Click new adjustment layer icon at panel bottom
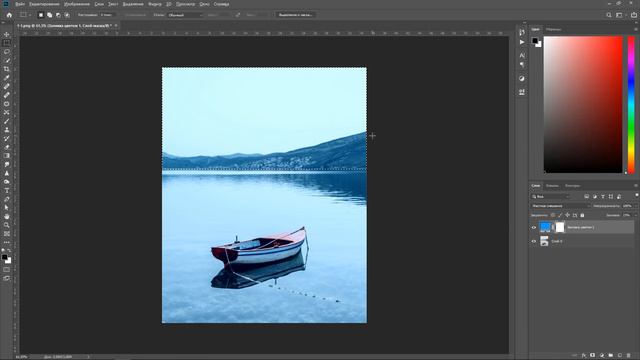Viewport: 640px width, 360px height. pyautogui.click(x=602, y=356)
